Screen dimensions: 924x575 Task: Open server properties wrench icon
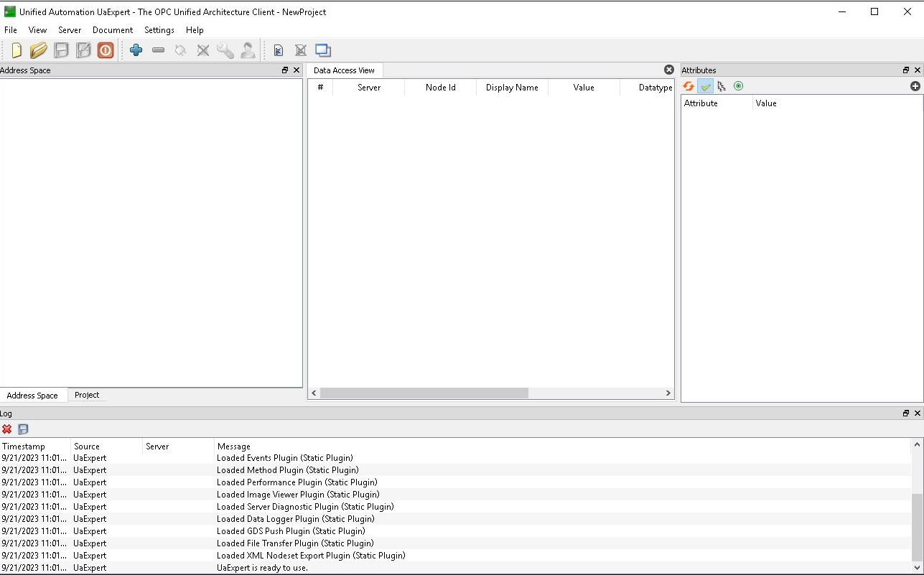[x=225, y=50]
